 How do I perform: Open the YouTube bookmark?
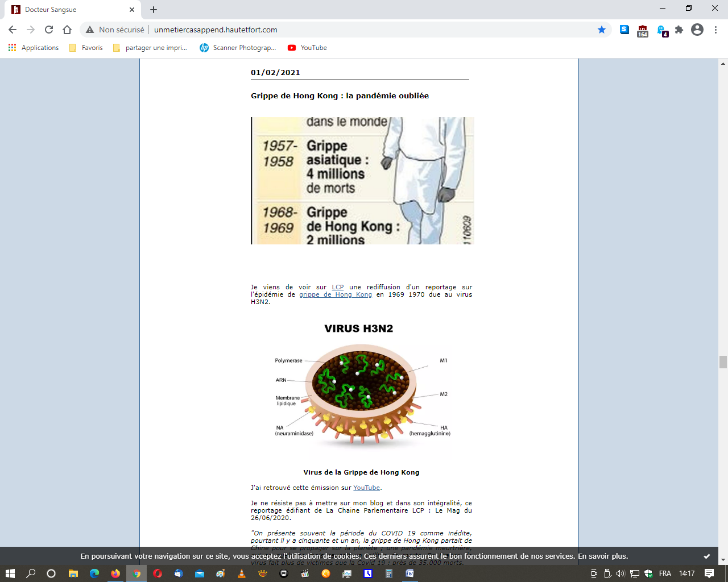pos(307,48)
